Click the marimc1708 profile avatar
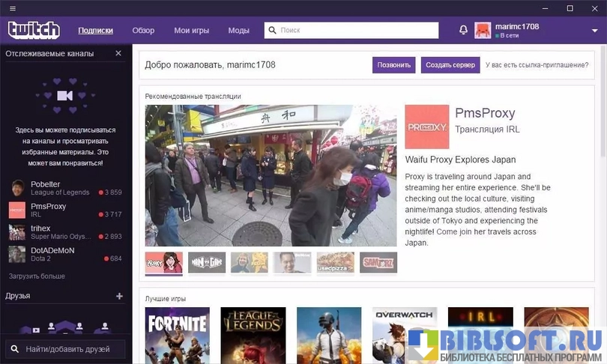The height and width of the screenshot is (364, 607). [483, 30]
